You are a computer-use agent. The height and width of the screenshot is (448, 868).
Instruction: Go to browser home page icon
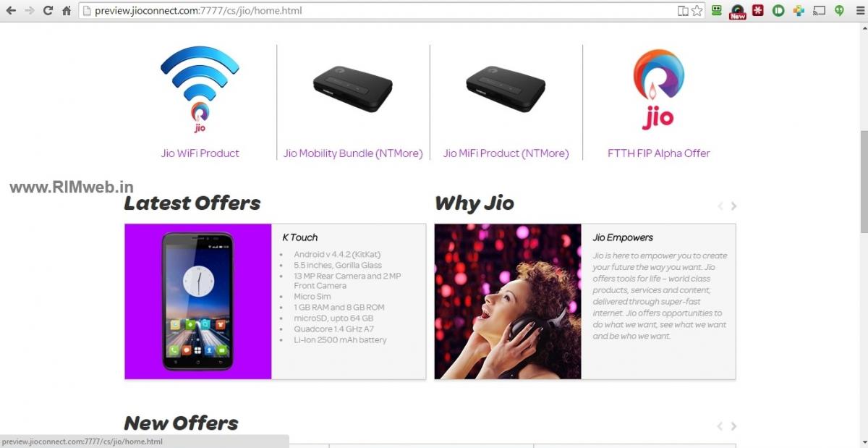pos(67,11)
